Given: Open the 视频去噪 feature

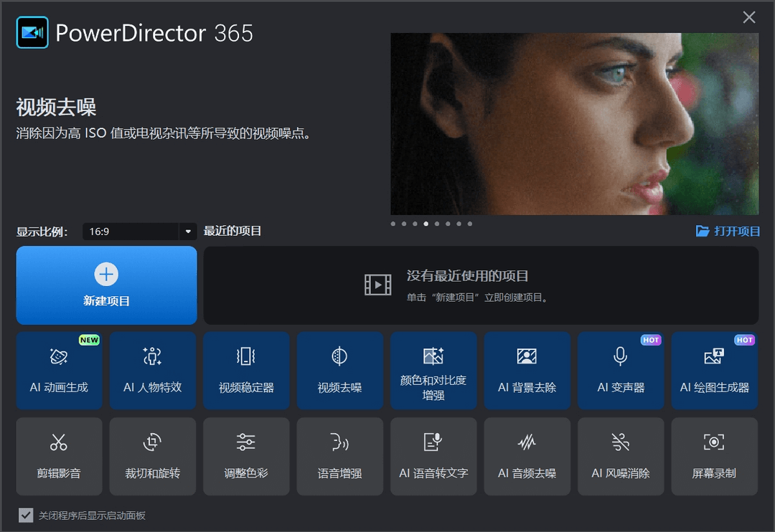Looking at the screenshot, I should pos(339,370).
